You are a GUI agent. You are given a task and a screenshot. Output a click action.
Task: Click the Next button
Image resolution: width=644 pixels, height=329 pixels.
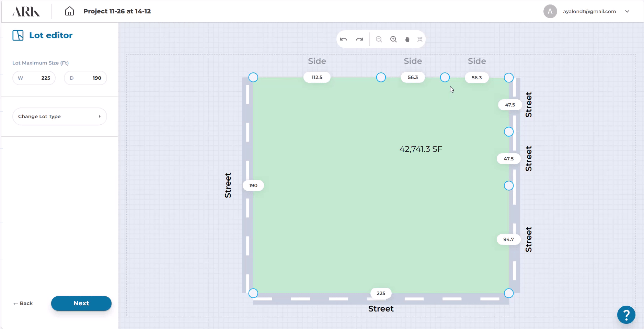pos(81,303)
